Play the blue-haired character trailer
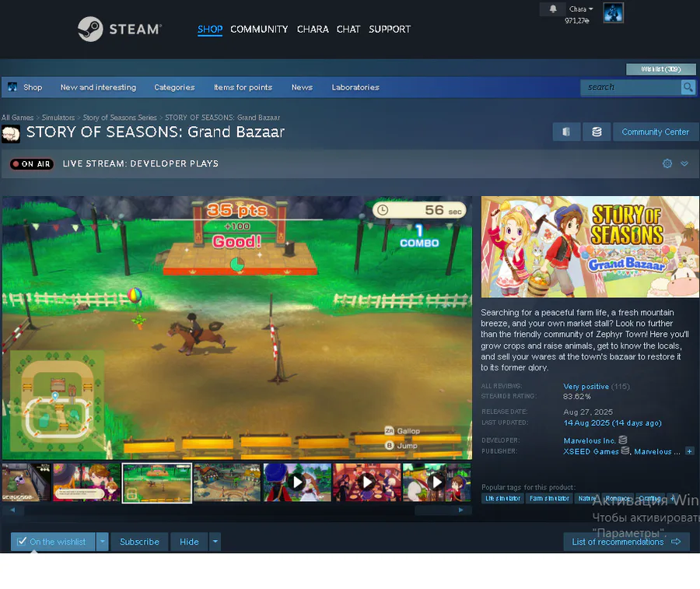This screenshot has width=700, height=589. point(297,482)
